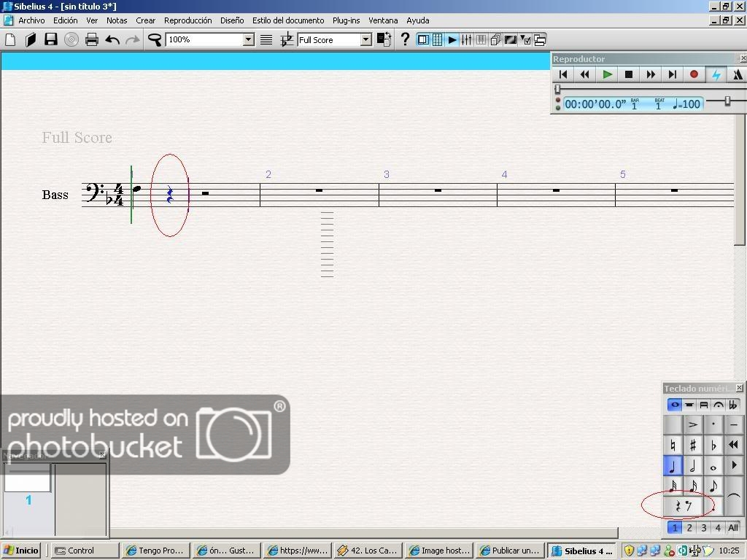747x560 pixels.
Task: Click the staccato dot key on keypad
Action: point(713,424)
